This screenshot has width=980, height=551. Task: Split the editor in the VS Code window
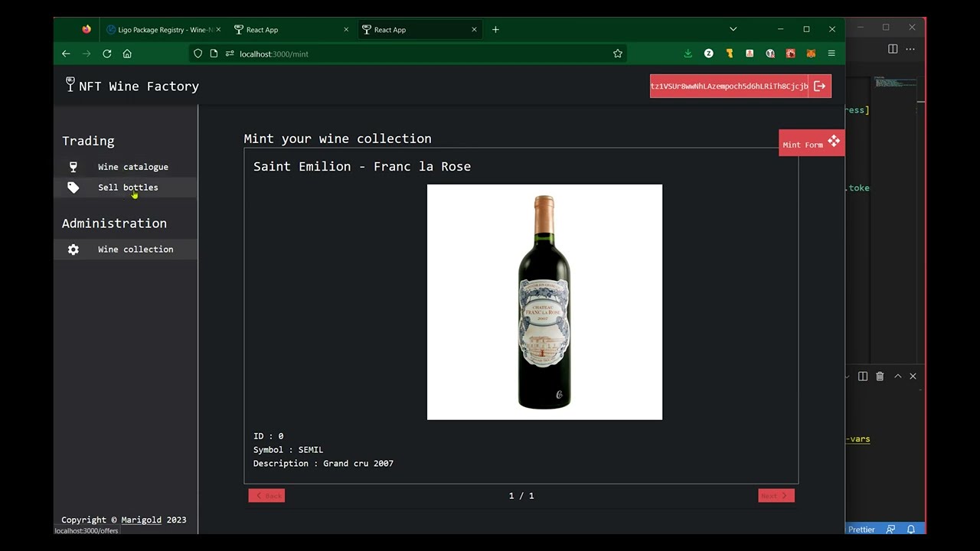click(x=893, y=49)
